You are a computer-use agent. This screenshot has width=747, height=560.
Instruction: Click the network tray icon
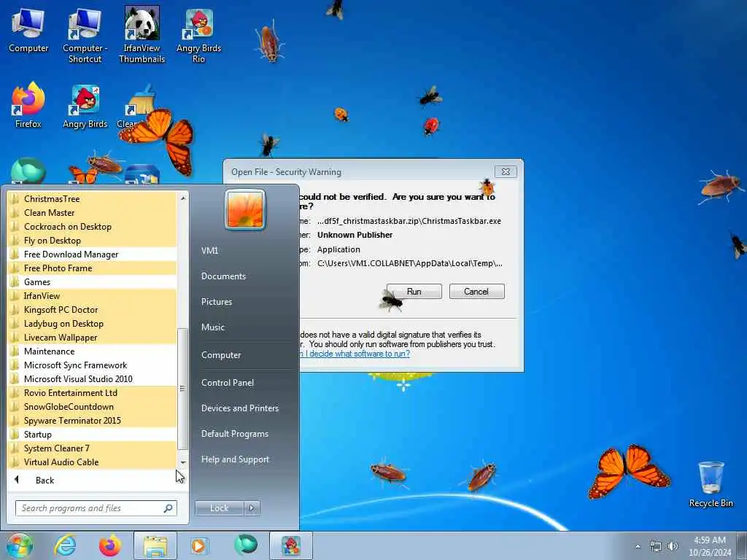[656, 546]
